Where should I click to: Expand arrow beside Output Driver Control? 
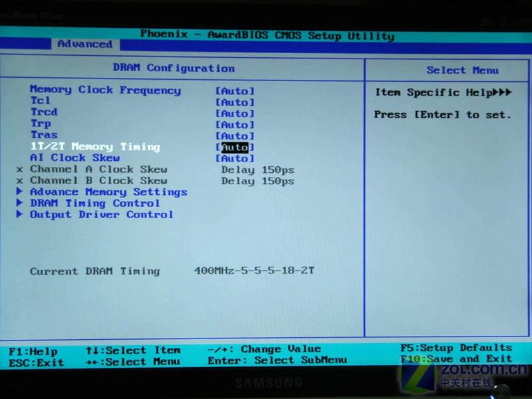(x=20, y=214)
